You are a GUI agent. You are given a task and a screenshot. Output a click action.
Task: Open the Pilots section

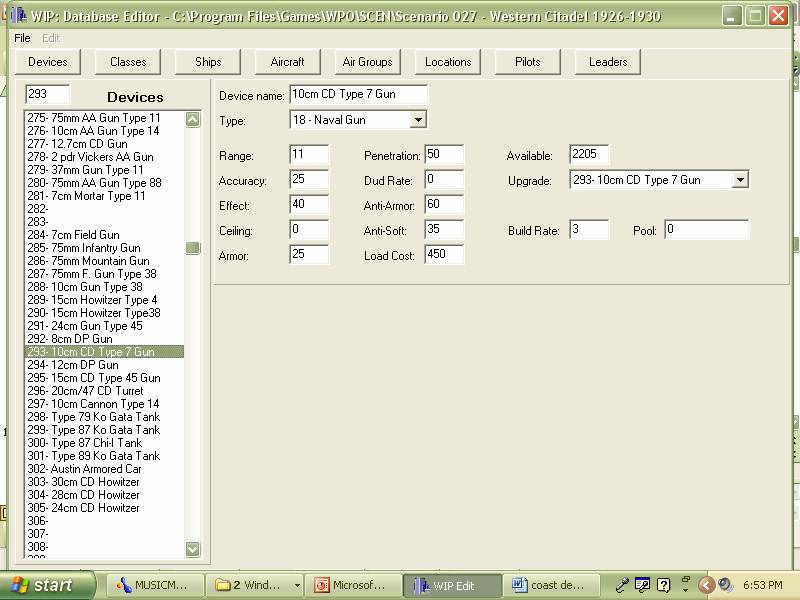(x=528, y=62)
